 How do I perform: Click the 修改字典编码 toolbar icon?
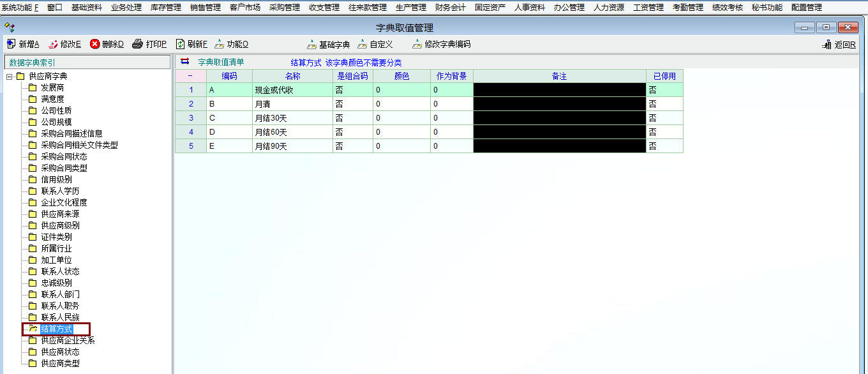(417, 45)
